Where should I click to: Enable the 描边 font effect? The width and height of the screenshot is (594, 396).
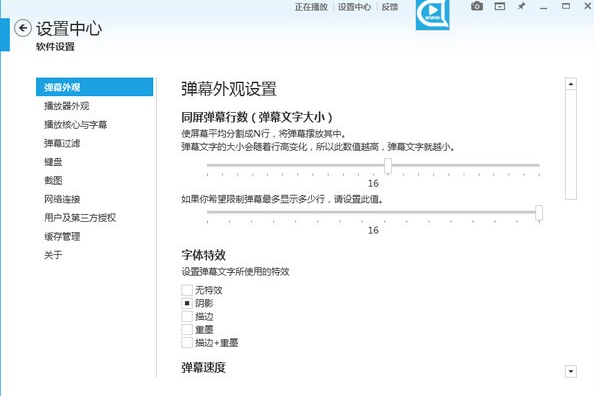[187, 316]
